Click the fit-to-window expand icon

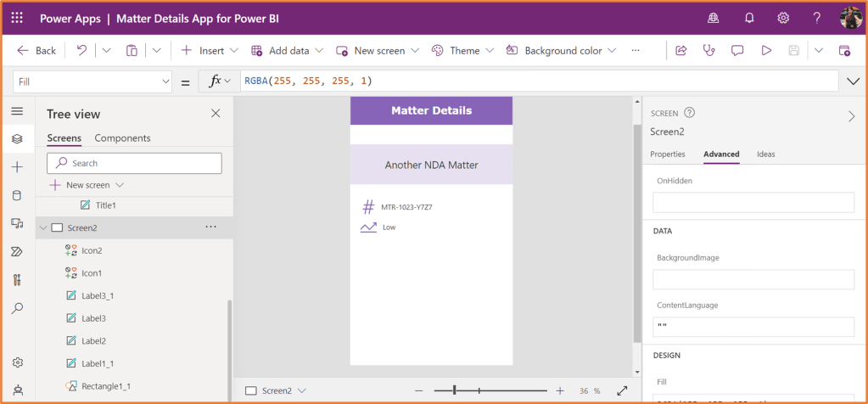[x=622, y=390]
